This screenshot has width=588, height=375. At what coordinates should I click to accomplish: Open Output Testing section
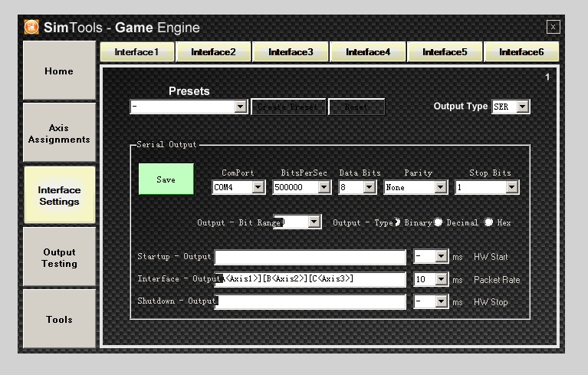(x=59, y=257)
